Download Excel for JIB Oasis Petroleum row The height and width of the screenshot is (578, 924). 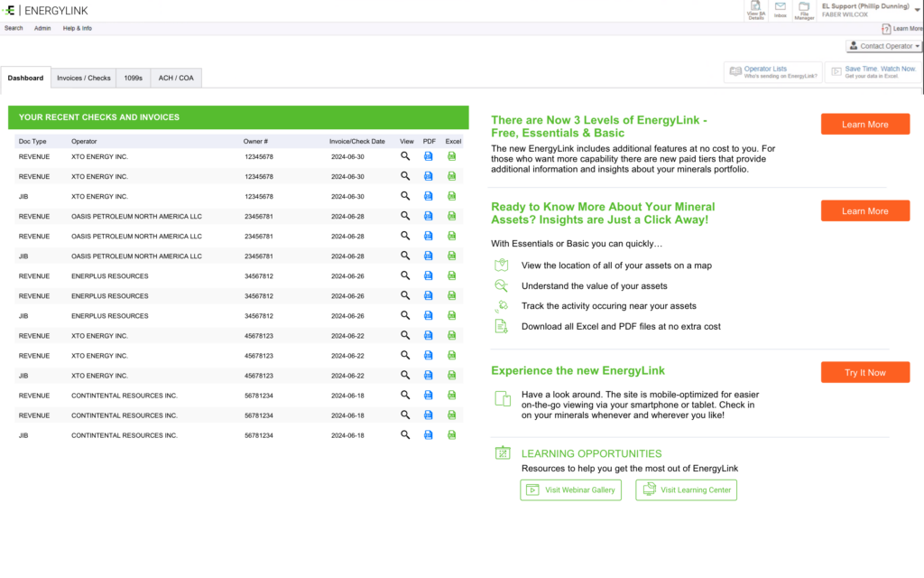(x=451, y=256)
